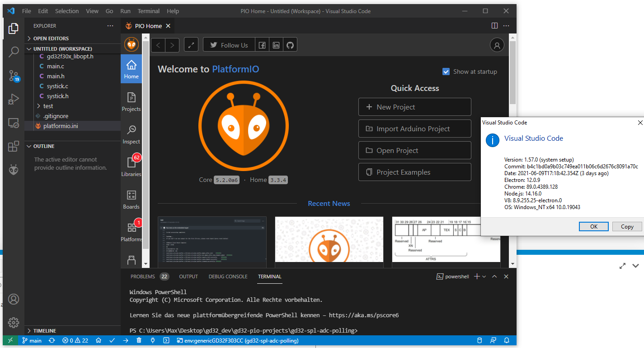The image size is (644, 348).
Task: Click Copy in the About dialog
Action: click(x=627, y=227)
